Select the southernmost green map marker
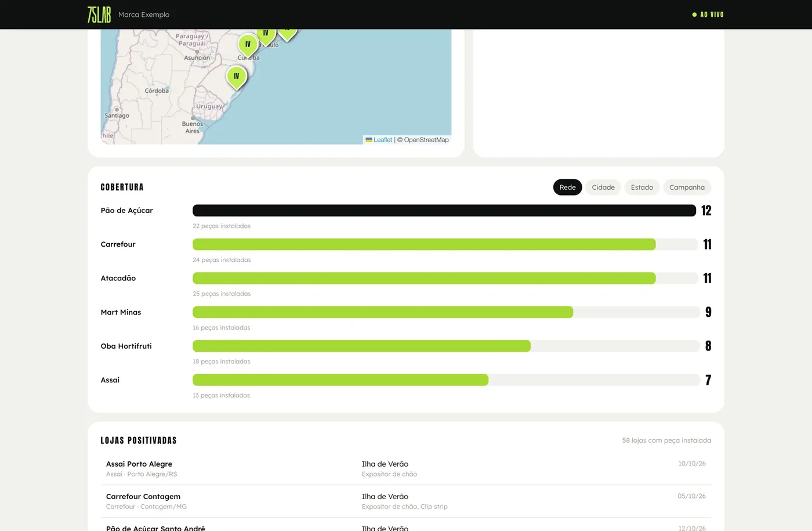Viewport: 812px width, 531px height. 237,77
